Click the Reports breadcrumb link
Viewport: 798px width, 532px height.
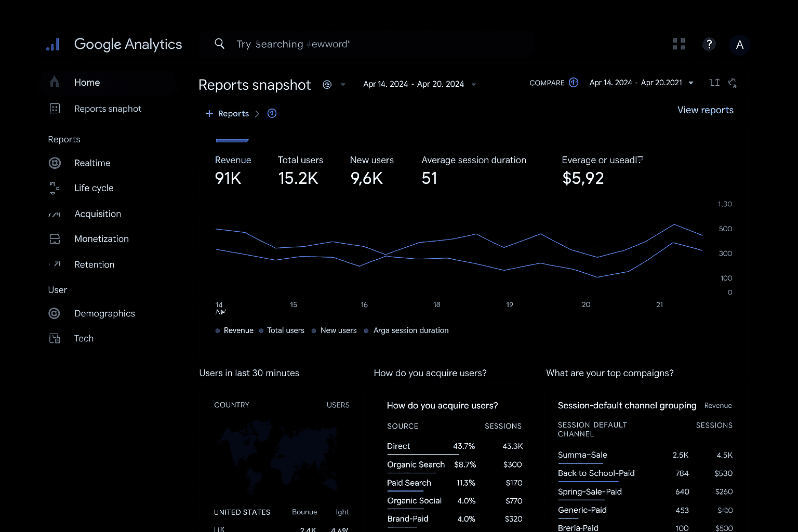[x=233, y=113]
